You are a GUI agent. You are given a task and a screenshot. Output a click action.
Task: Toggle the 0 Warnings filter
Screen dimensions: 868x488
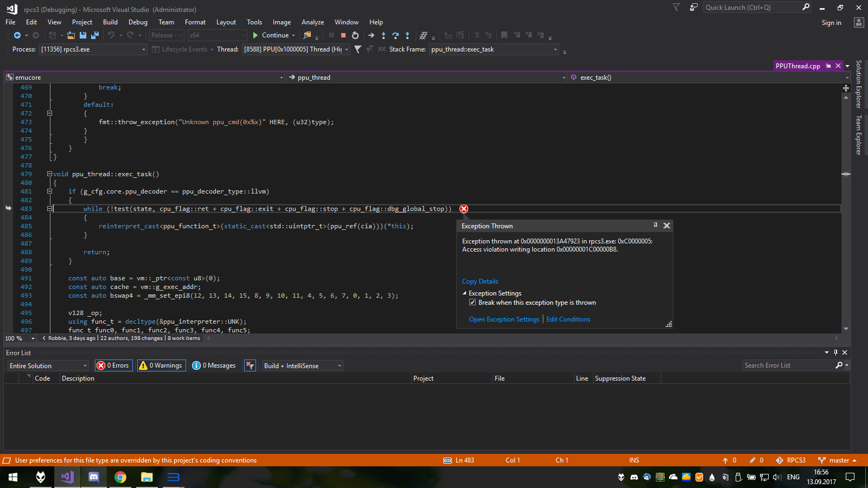(161, 365)
